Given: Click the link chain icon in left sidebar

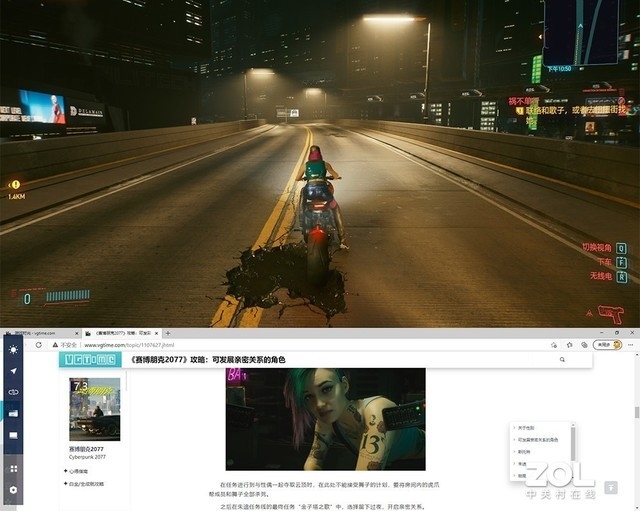Looking at the screenshot, I should 13,392.
